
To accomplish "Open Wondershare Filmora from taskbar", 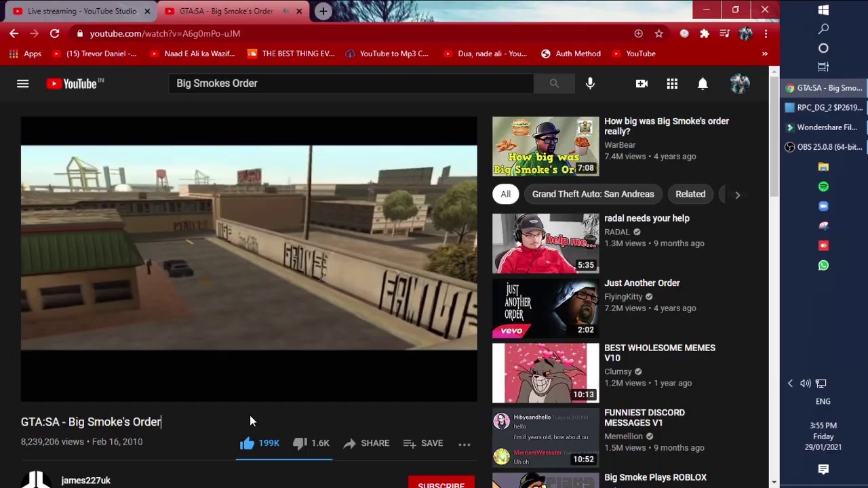I will pos(823,127).
